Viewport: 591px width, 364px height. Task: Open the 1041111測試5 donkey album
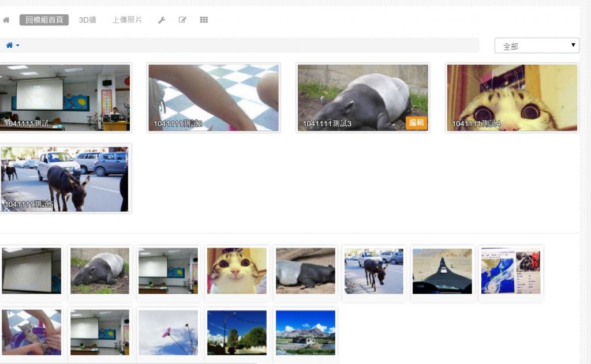point(65,178)
